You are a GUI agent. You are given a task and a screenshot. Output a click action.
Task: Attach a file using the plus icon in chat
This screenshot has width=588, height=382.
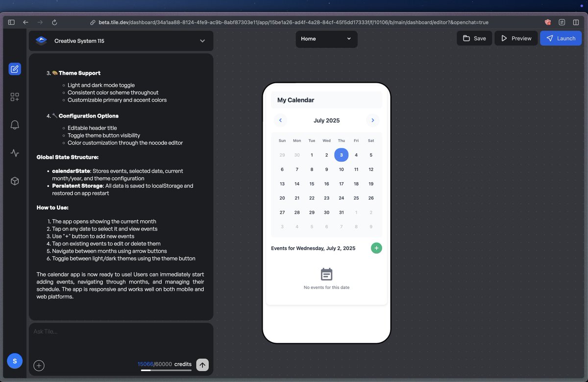[x=39, y=365]
